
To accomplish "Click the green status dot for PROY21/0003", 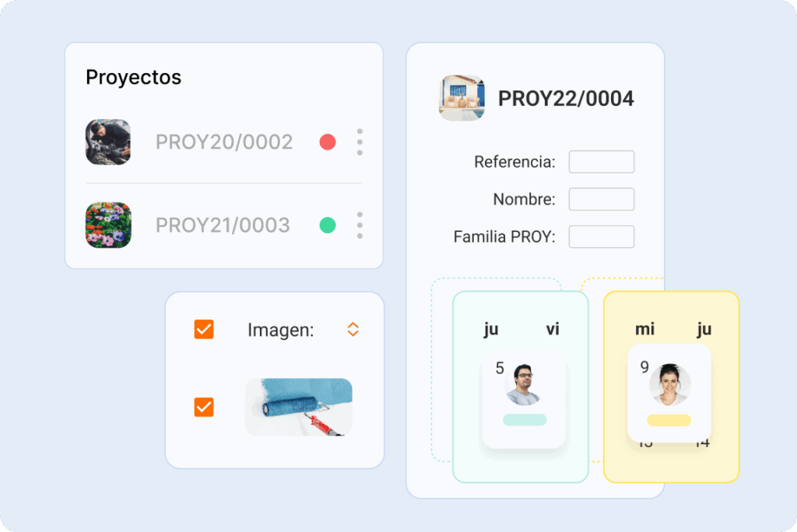I will point(328,225).
